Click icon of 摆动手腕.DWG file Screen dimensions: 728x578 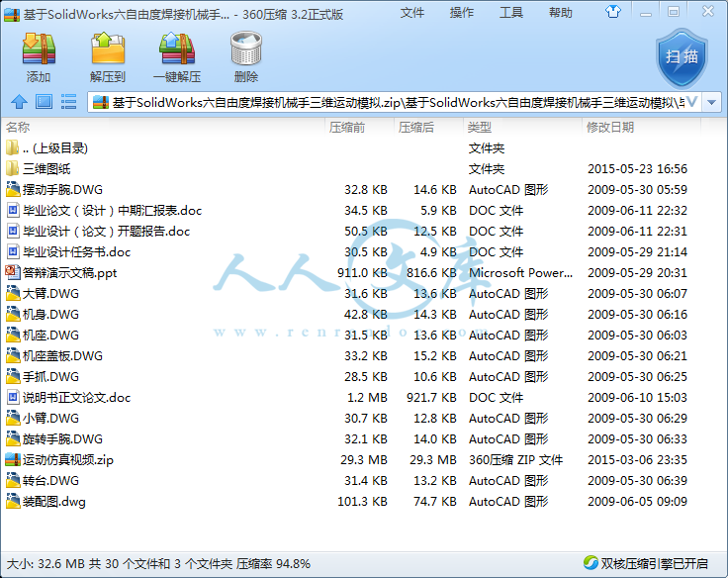[x=13, y=189]
